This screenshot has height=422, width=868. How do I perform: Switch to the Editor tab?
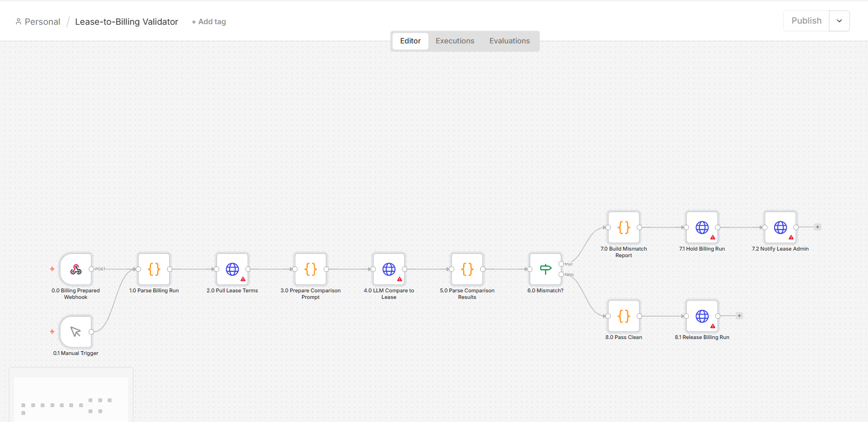click(410, 41)
